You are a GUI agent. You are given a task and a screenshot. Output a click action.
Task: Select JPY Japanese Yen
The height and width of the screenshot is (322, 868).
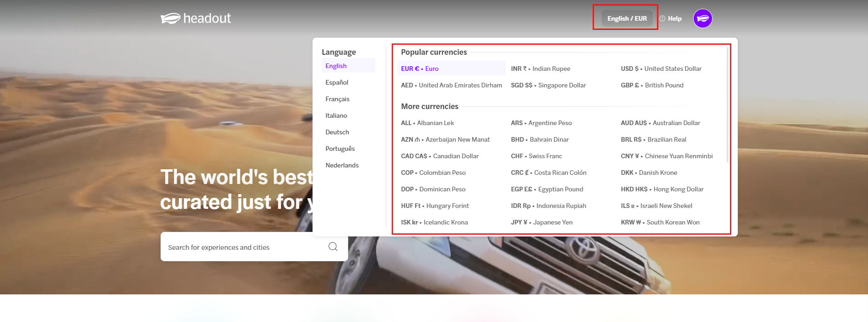542,222
